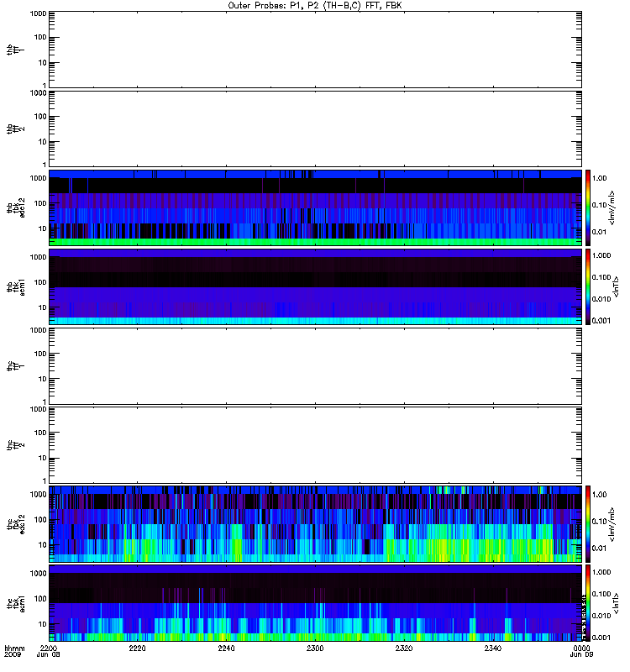Viewport: 630px width, 672px height.
Task: Click the "hhmm" axis unit label
Action: pyautogui.click(x=14, y=648)
